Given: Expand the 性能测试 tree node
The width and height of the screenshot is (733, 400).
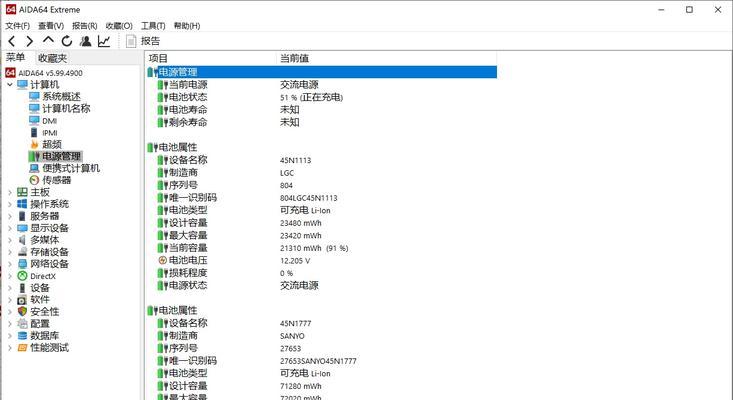Looking at the screenshot, I should (10, 348).
